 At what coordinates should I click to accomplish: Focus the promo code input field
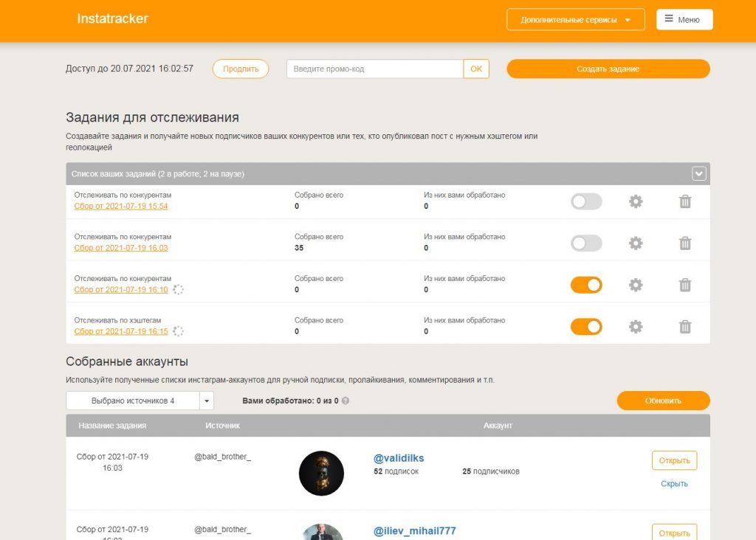pyautogui.click(x=374, y=69)
